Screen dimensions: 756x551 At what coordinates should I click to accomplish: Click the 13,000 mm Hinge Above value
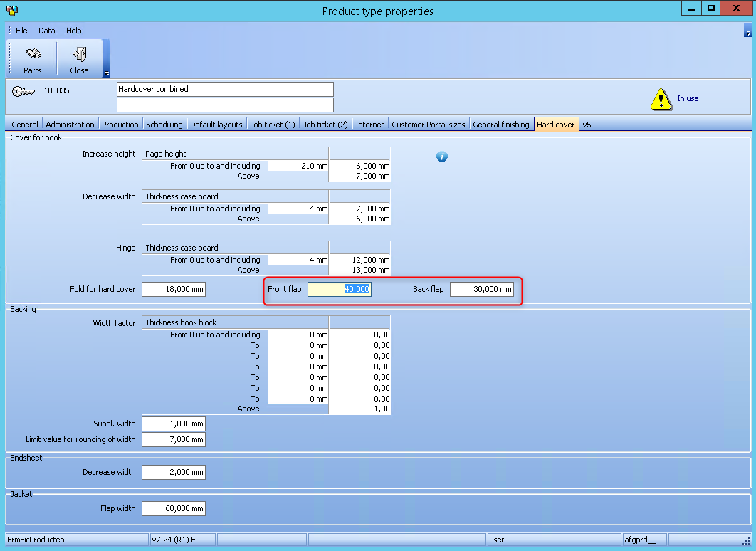(359, 270)
